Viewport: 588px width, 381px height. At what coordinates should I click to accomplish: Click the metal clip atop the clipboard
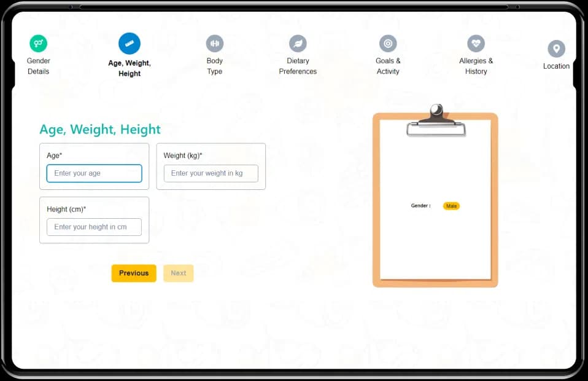[436, 120]
